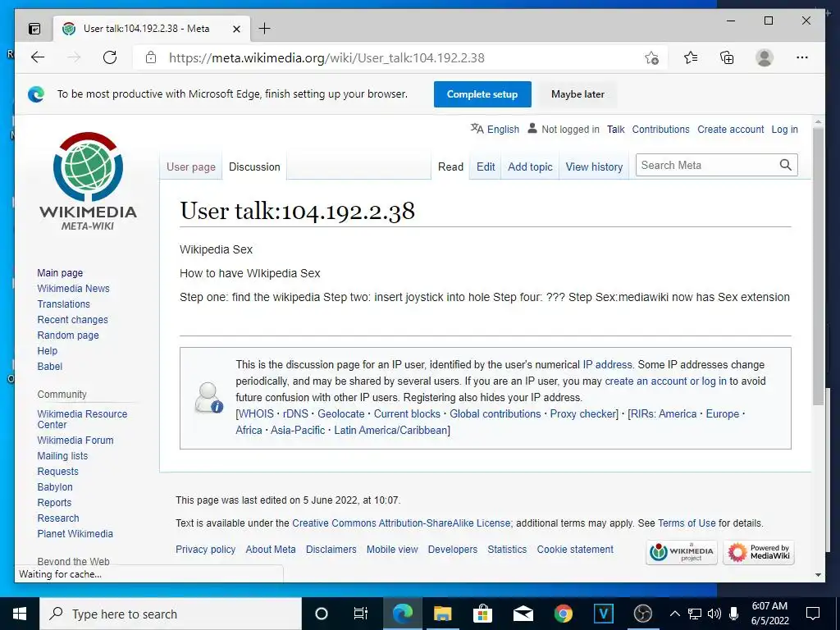Open the Windows Start menu
840x630 pixels.
[20, 614]
